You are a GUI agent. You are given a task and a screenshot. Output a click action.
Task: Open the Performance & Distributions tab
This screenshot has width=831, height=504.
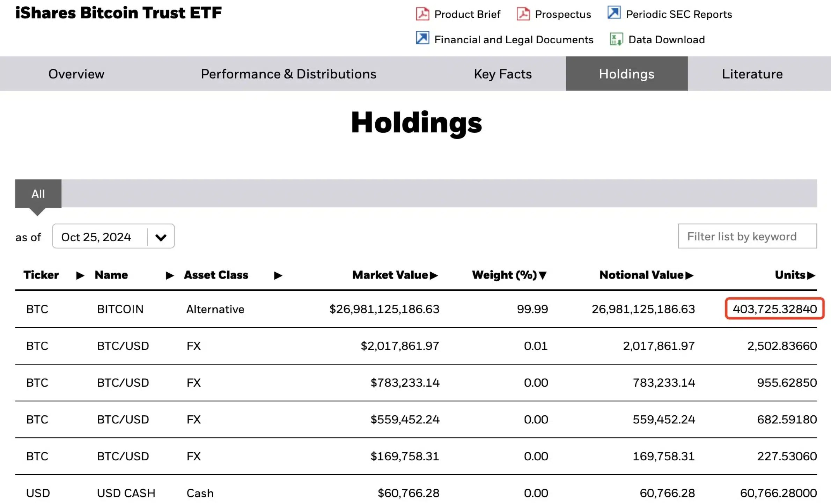point(289,74)
